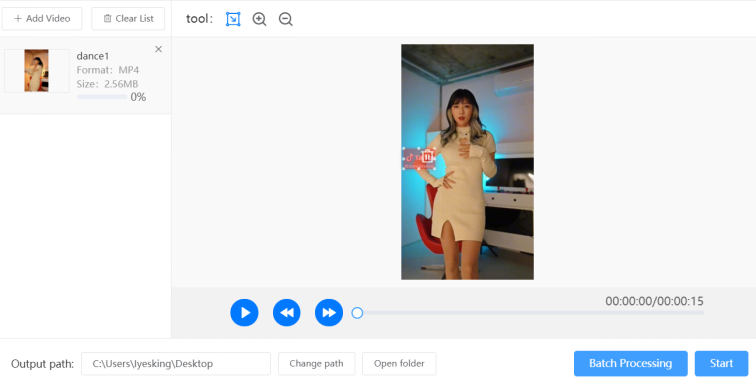Fast forward the video preview

329,313
